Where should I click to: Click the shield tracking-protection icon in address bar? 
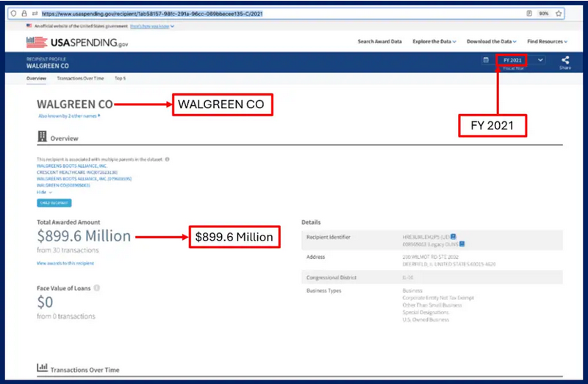[13, 13]
